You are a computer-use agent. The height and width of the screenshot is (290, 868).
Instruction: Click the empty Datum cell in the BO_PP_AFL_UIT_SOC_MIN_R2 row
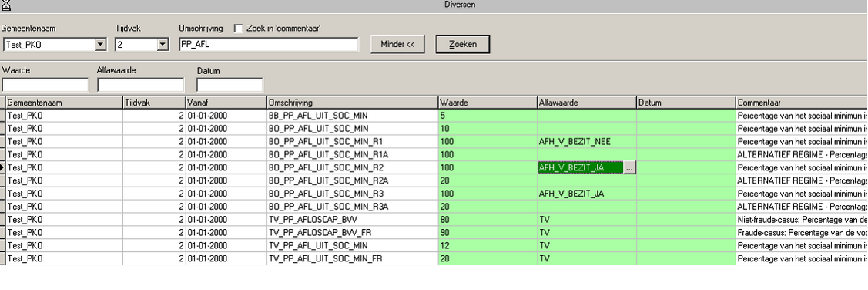point(686,168)
